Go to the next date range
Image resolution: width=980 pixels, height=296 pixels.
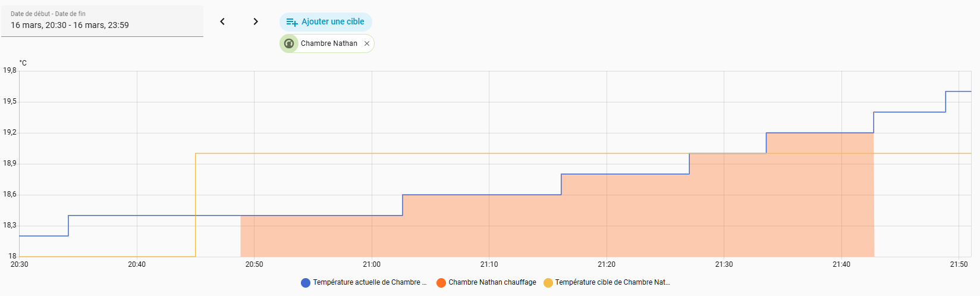256,21
